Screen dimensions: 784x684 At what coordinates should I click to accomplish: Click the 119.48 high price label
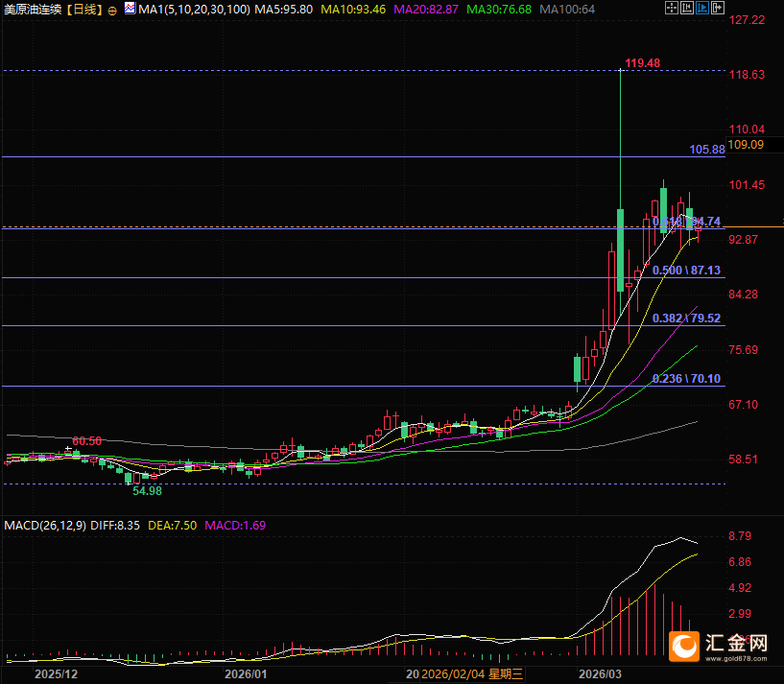pyautogui.click(x=643, y=63)
